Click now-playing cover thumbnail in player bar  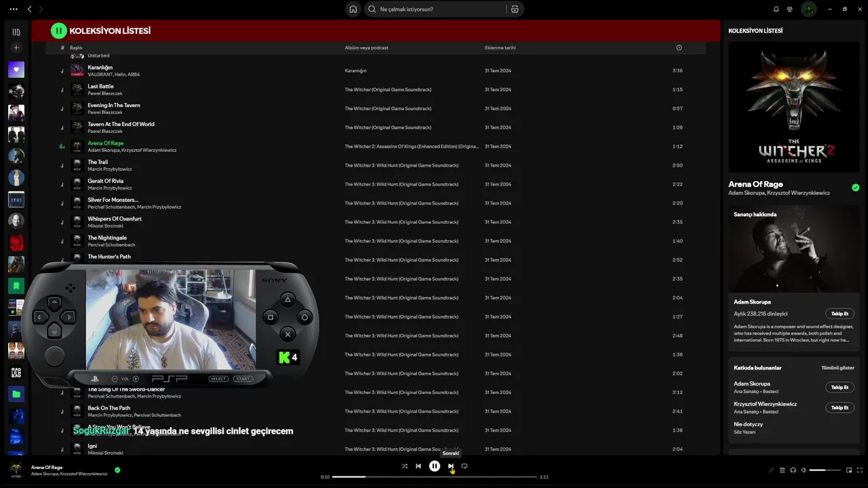(x=16, y=470)
